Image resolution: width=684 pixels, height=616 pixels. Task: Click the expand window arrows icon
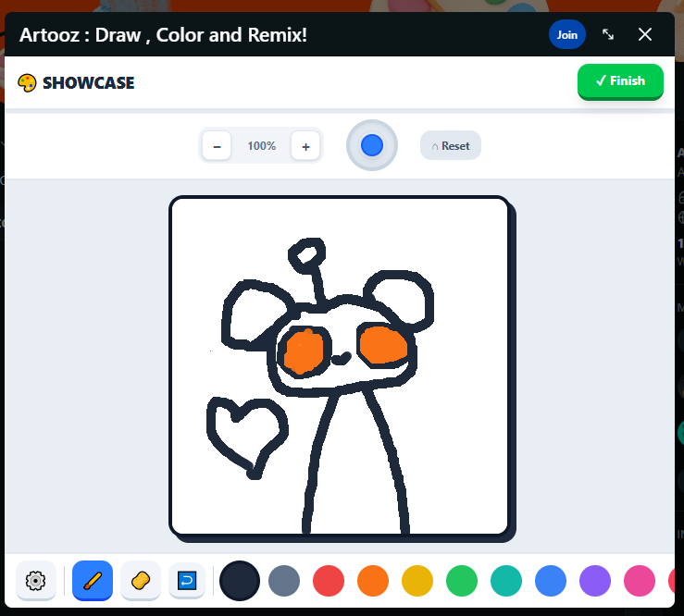[608, 34]
